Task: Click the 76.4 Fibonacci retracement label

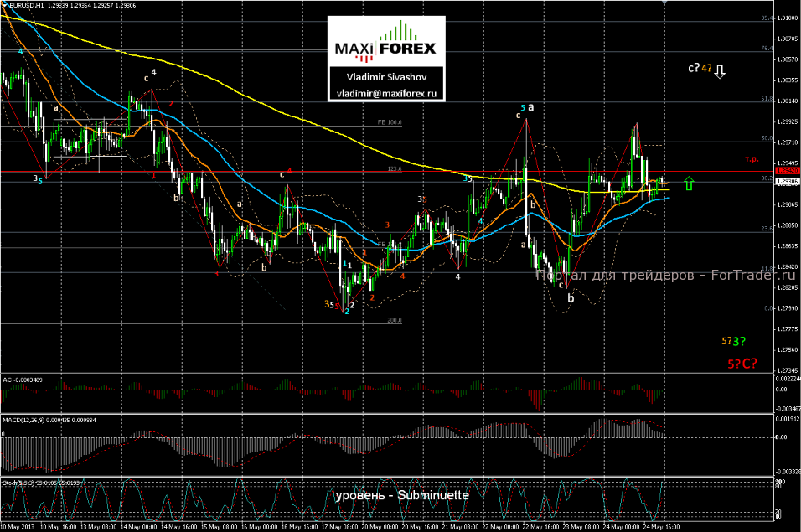Action: [x=767, y=48]
